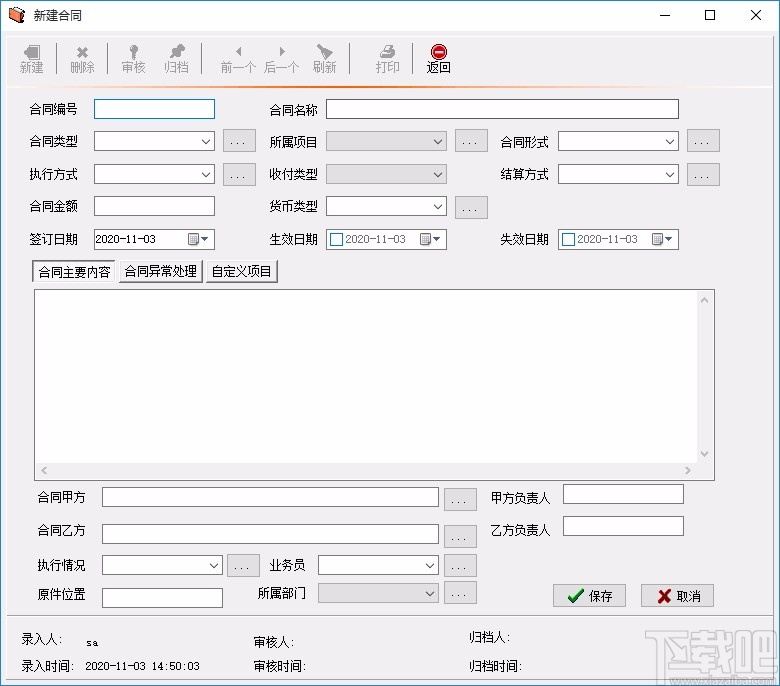The height and width of the screenshot is (686, 780).
Task: Expand the 所属部门 dropdown
Action: click(430, 593)
